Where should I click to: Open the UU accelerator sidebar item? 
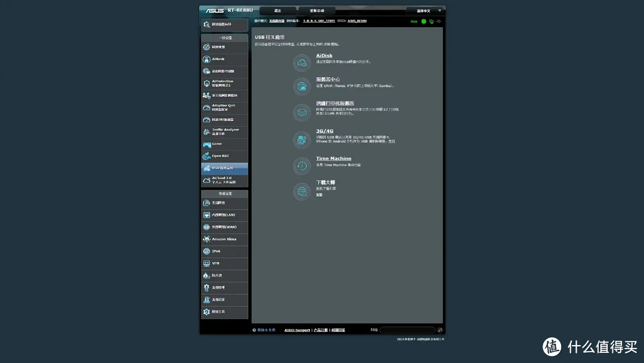(224, 119)
